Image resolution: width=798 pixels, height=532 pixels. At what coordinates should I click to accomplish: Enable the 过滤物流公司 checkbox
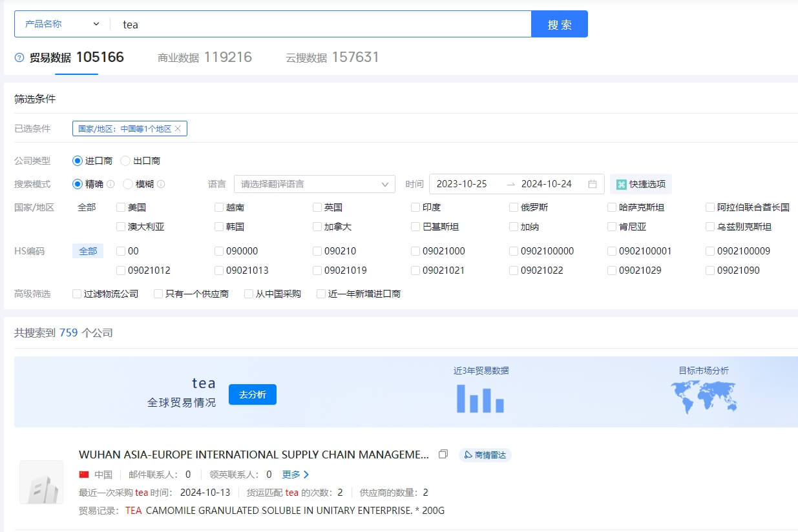tap(78, 294)
